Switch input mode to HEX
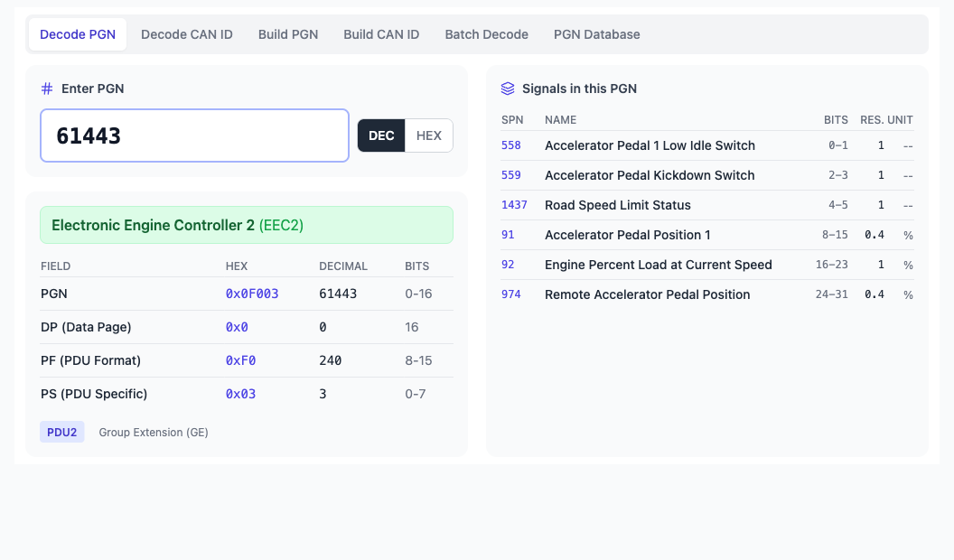Viewport: 954px width, 560px height. [x=429, y=135]
